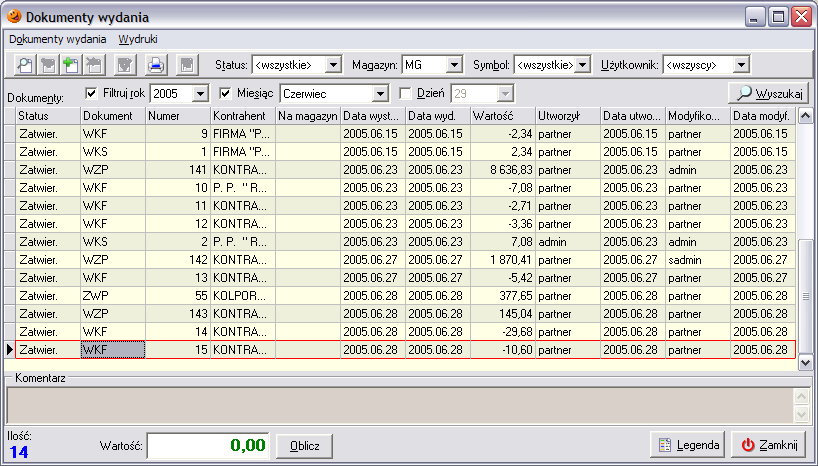Screen dimensions: 818x466
Task: Open the Dokumenty wydania menu
Action: coord(57,39)
